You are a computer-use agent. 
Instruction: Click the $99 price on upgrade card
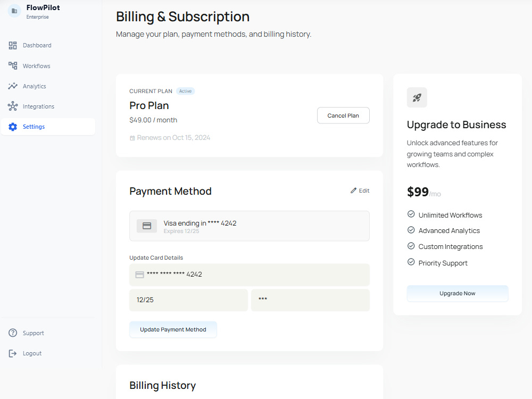coord(418,192)
